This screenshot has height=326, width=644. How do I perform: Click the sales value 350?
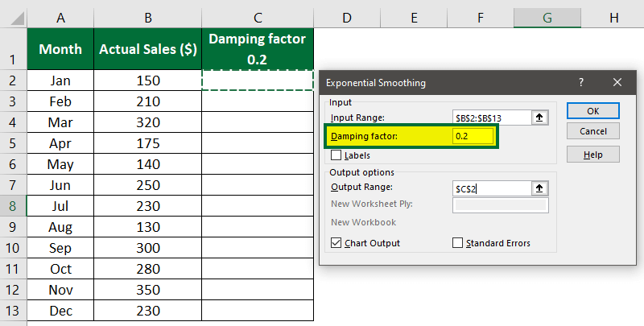click(148, 290)
